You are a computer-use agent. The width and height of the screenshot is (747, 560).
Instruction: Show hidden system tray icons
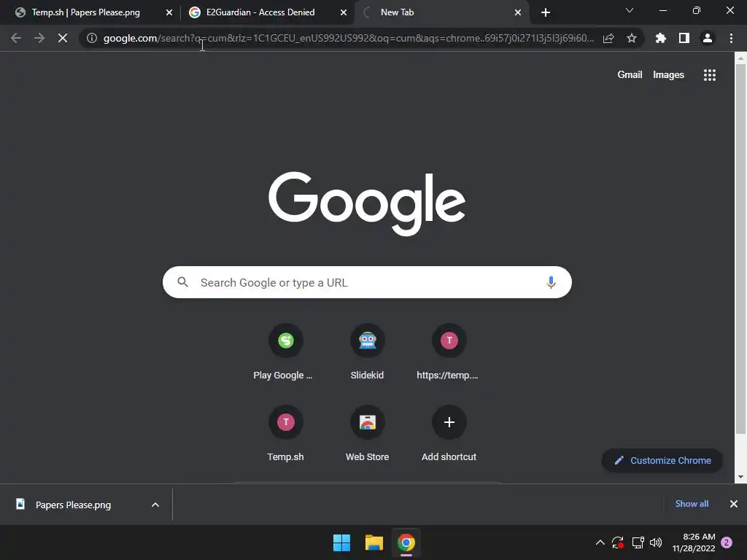click(600, 542)
